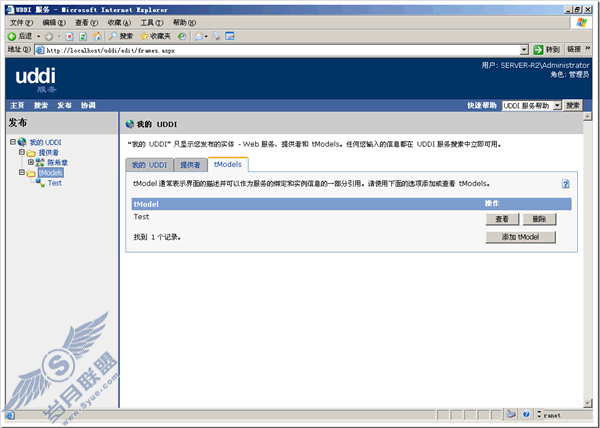
Task: Click the vertical scrollbar down arrow
Action: [x=588, y=403]
